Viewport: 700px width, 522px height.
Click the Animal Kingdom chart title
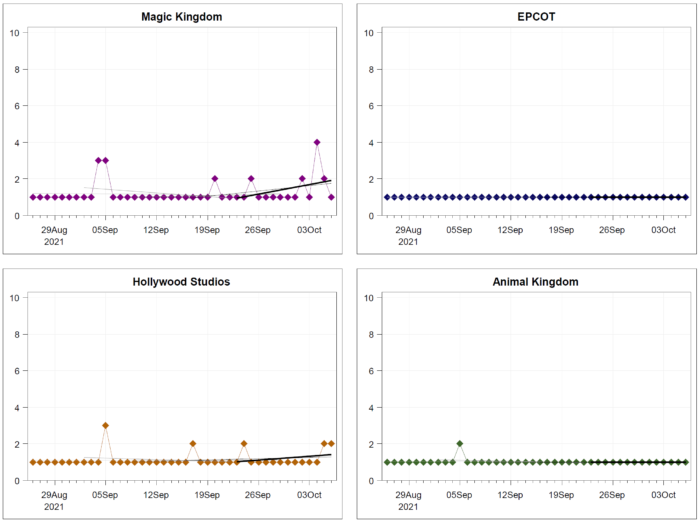coord(535,282)
